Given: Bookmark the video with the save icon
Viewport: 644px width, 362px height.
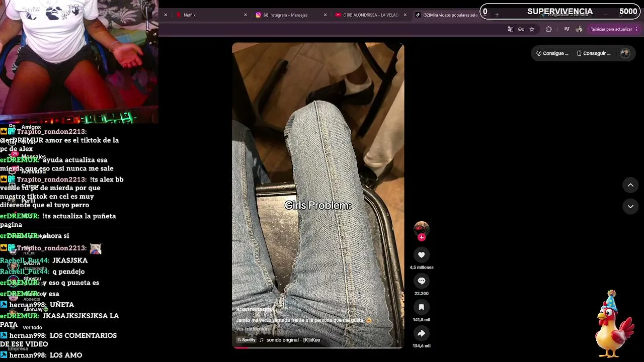Looking at the screenshot, I should (x=422, y=307).
